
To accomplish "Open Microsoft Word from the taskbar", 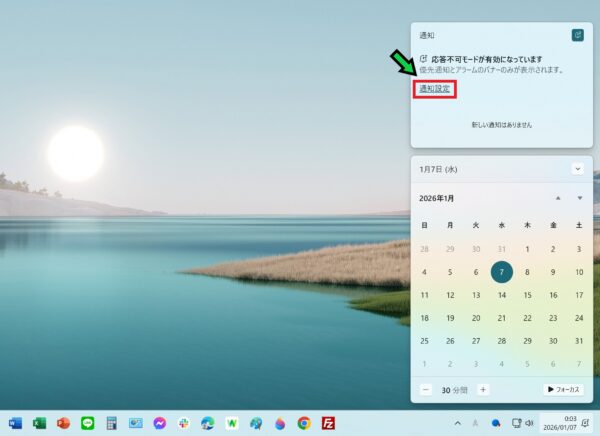I will 15,423.
